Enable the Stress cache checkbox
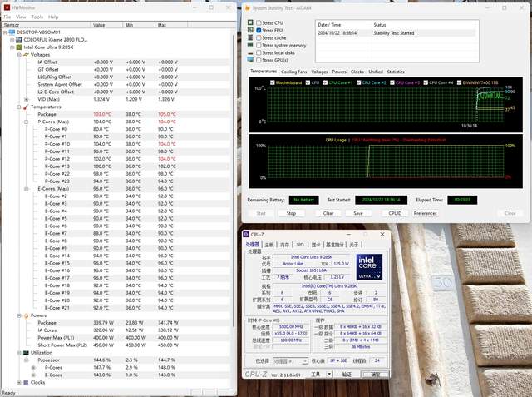Image resolution: width=532 pixels, height=397 pixels. pos(259,37)
